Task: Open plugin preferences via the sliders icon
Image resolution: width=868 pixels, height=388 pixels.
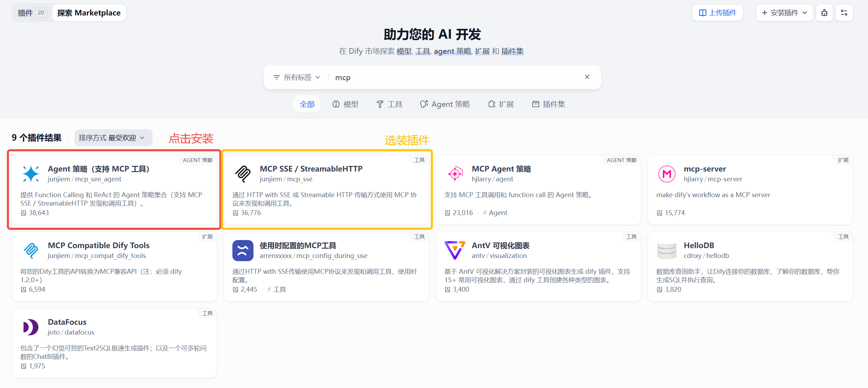Action: point(844,12)
